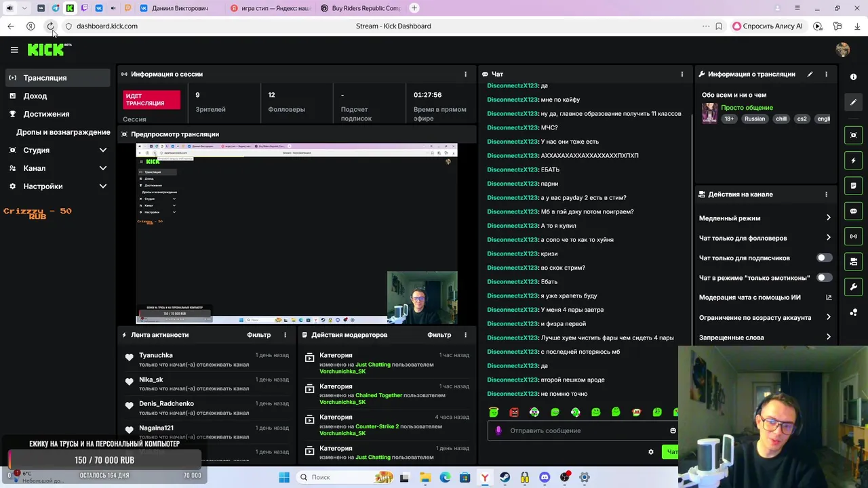Click the broadcast signal icon in right rail

pyautogui.click(x=854, y=237)
